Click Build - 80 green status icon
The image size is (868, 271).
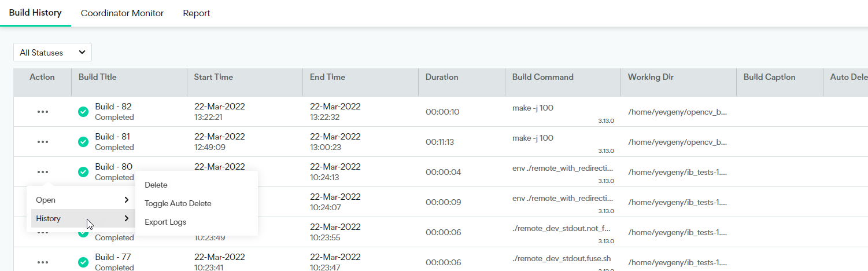coord(83,172)
